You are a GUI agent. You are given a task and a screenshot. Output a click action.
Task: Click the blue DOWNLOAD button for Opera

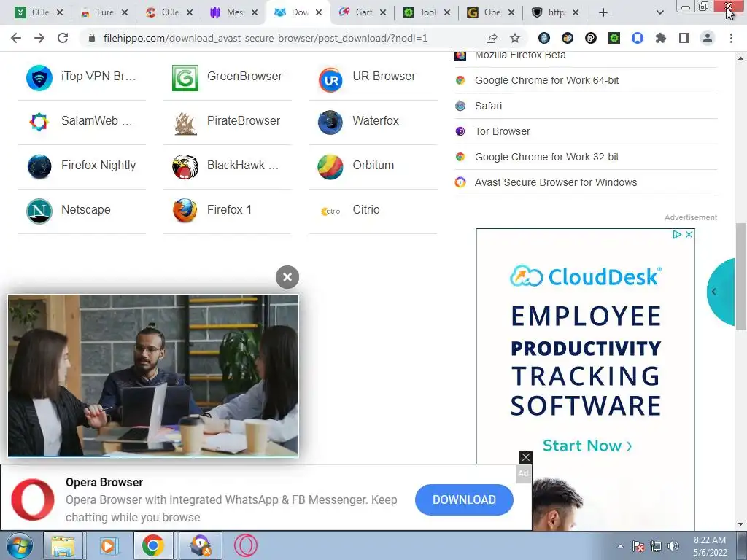click(464, 499)
